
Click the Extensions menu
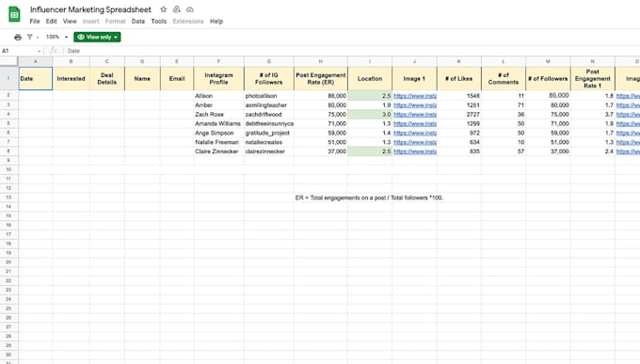coord(187,22)
